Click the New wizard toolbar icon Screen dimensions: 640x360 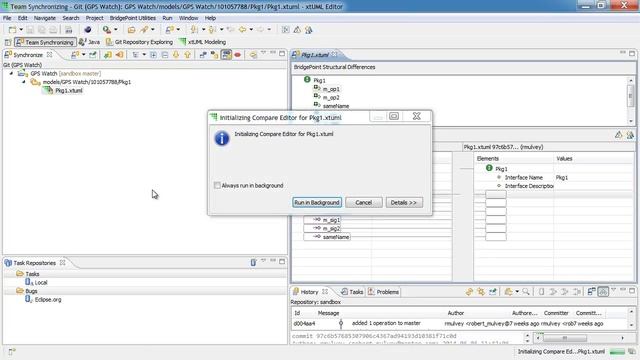pyautogui.click(x=13, y=30)
